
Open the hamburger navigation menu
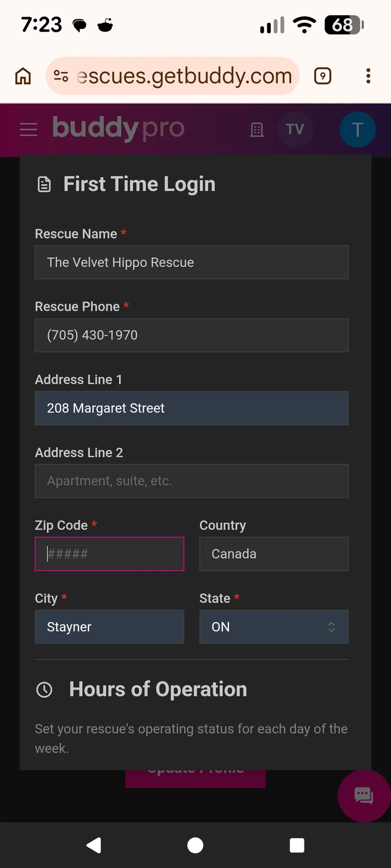coord(28,130)
